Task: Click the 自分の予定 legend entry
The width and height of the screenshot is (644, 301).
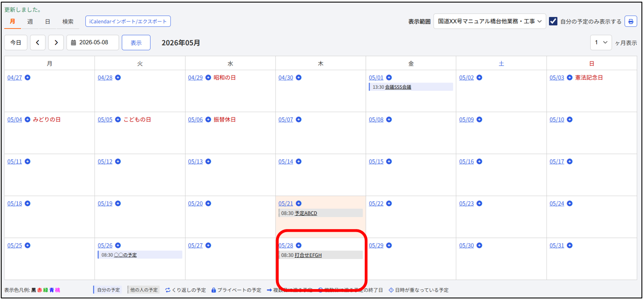Action: (x=106, y=290)
